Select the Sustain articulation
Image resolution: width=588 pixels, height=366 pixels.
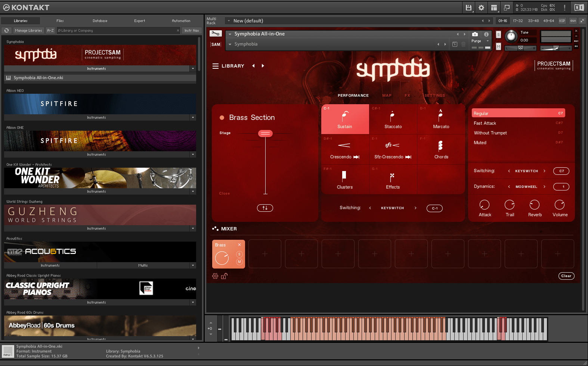coord(345,119)
